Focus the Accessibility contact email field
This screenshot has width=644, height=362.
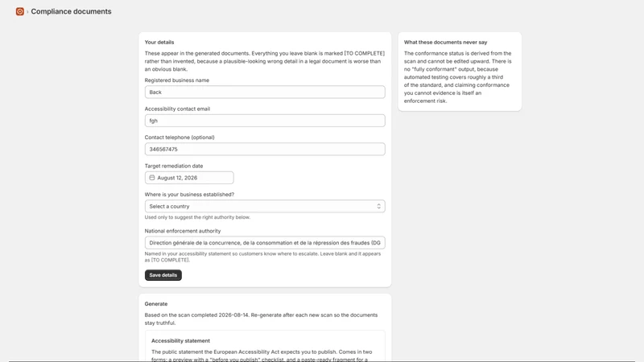(x=265, y=121)
